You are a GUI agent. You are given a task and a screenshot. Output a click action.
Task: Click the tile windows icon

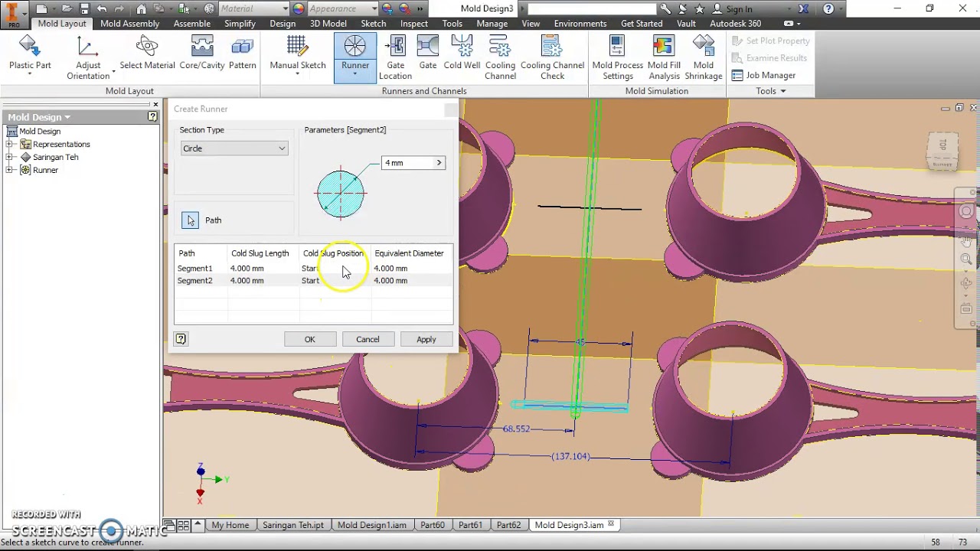(184, 525)
